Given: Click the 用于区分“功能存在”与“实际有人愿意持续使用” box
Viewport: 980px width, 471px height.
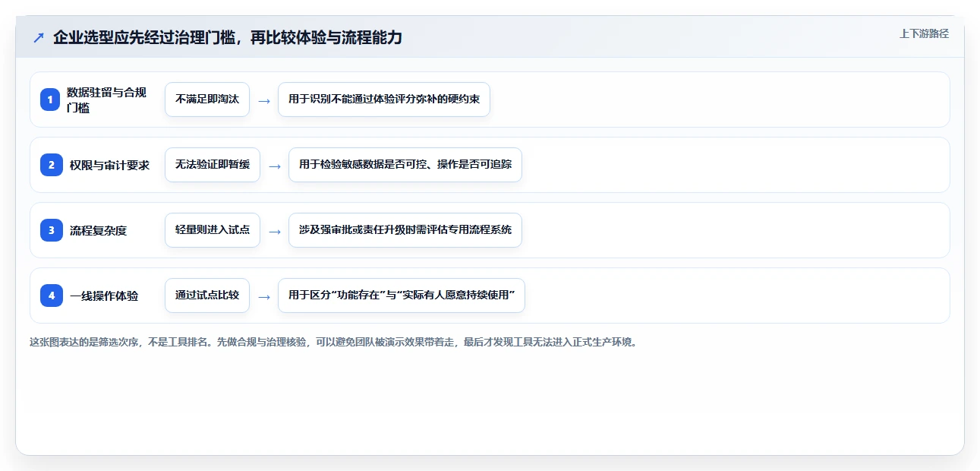Looking at the screenshot, I should click(402, 296).
